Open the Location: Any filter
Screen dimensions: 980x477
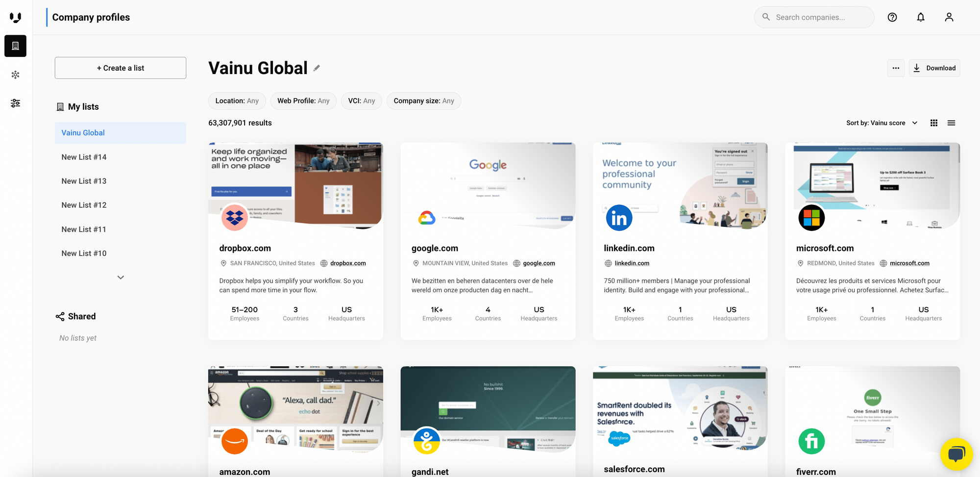click(x=237, y=100)
